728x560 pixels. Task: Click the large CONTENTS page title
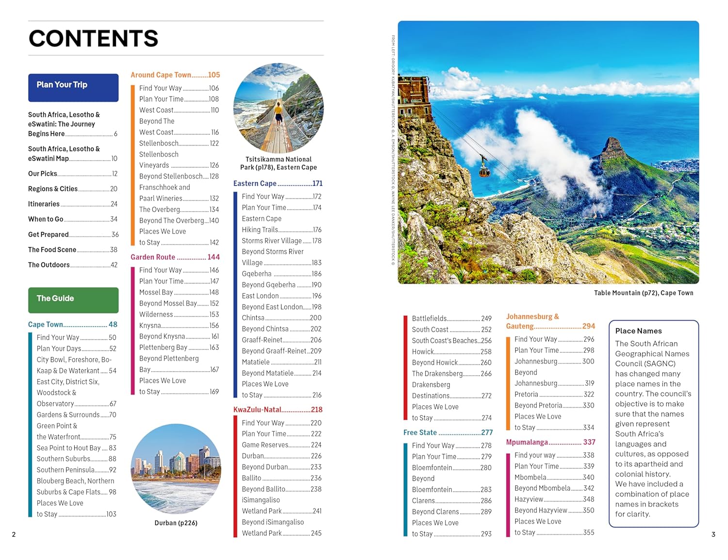(x=94, y=38)
